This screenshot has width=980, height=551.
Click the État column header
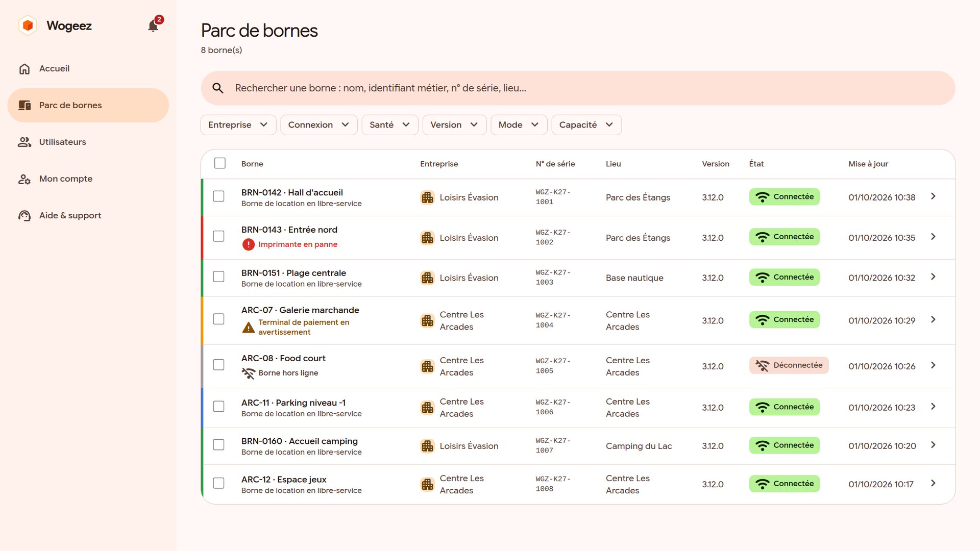pyautogui.click(x=756, y=164)
